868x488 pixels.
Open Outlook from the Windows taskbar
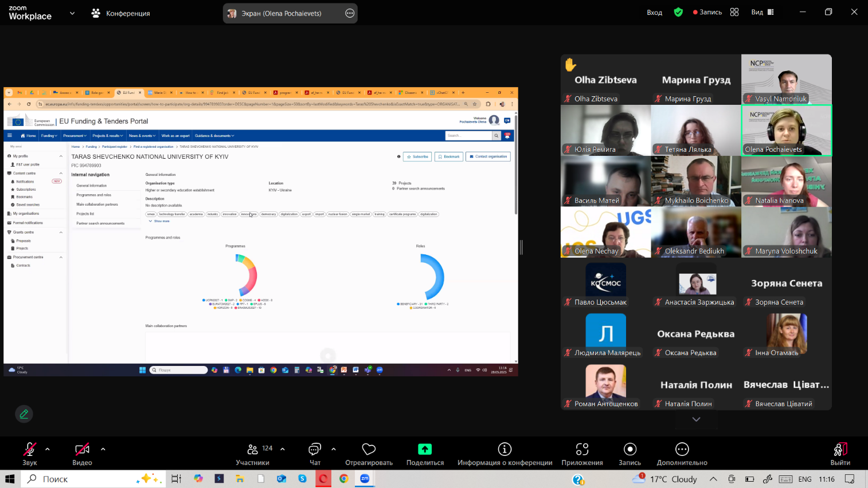click(281, 479)
